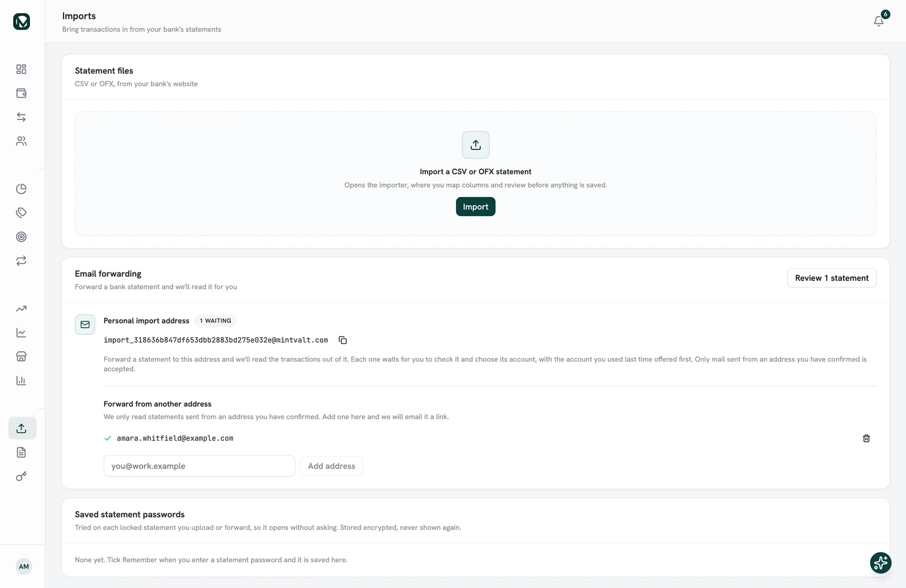Go to the left-right arrows transfers icon

point(22,117)
